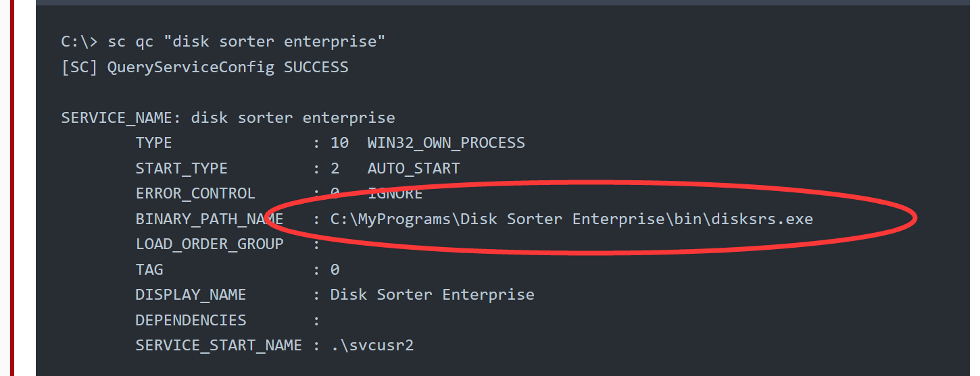Click the LOAD_ORDER_GROUP label
This screenshot has height=376, width=980.
[210, 244]
